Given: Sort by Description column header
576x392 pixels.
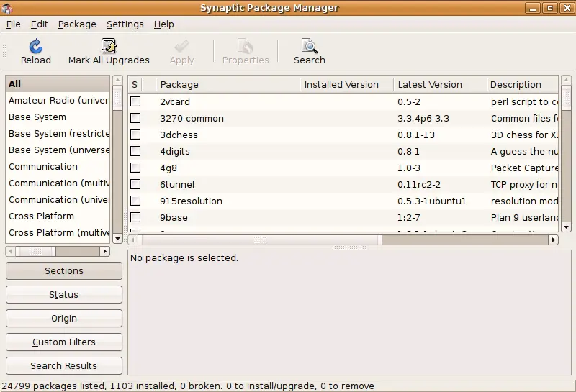Looking at the screenshot, I should click(523, 84).
